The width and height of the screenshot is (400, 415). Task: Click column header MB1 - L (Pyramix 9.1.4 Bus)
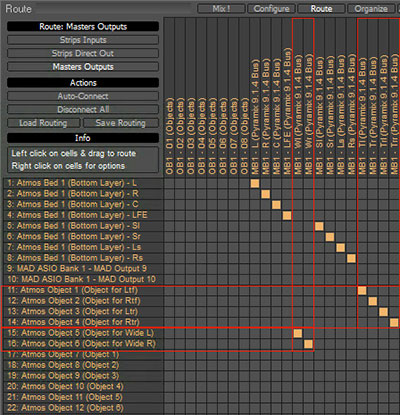tap(255, 117)
